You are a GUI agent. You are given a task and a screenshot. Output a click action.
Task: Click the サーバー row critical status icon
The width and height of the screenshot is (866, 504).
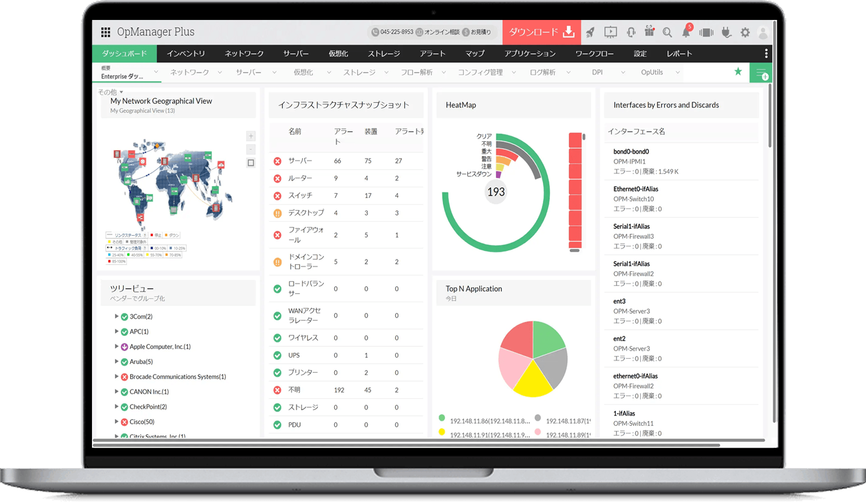pyautogui.click(x=277, y=161)
